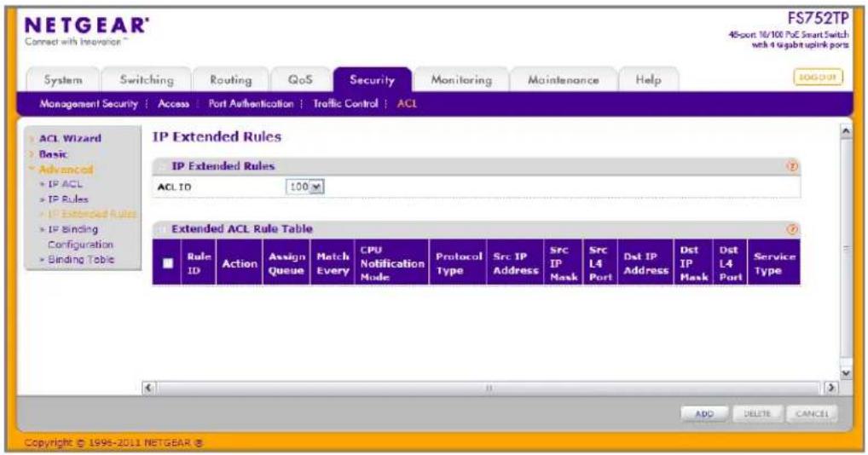Click the Service Type column header
Image resolution: width=868 pixels, height=455 pixels.
774,262
